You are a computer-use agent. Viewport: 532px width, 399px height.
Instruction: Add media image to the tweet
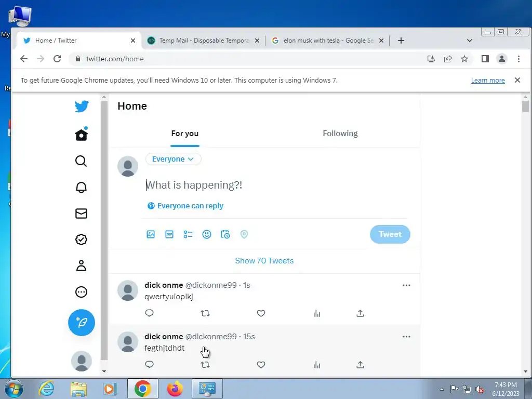point(151,234)
